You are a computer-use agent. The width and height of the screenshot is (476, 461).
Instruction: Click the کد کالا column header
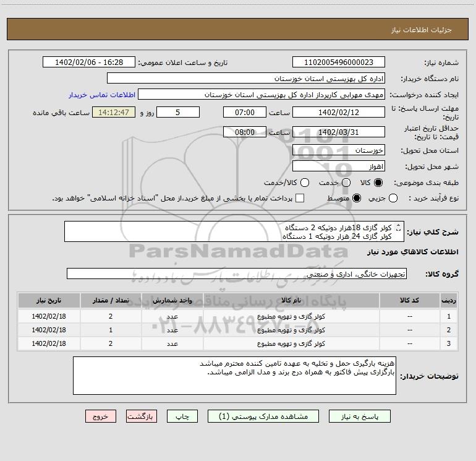click(409, 301)
